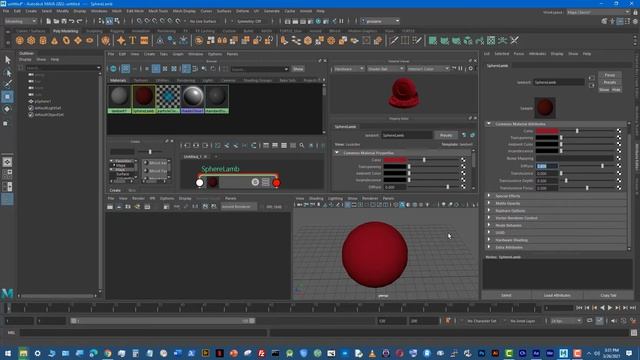The width and height of the screenshot is (640, 360).
Task: Click the polygon plane shelf icon
Action: (x=78, y=40)
